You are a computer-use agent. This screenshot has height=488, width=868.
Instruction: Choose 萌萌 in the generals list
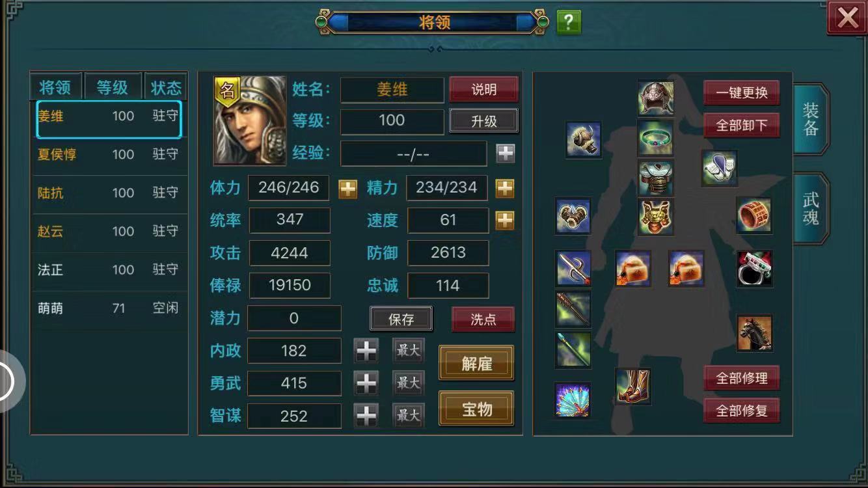pyautogui.click(x=109, y=308)
